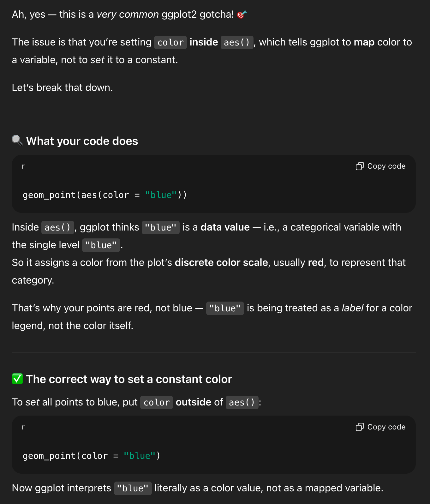430x504 pixels.
Task: Click the green checkmark emoji beside the heading
Action: pos(17,379)
